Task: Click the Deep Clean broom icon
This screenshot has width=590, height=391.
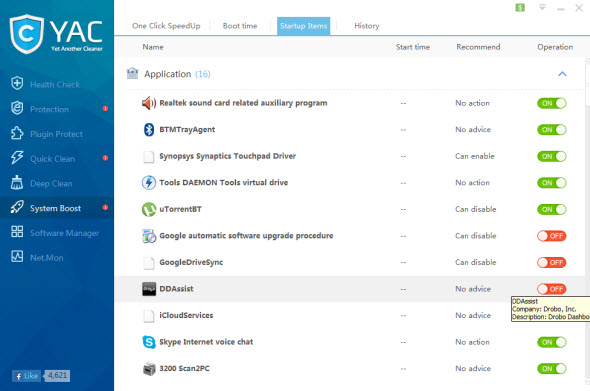Action: tap(17, 183)
